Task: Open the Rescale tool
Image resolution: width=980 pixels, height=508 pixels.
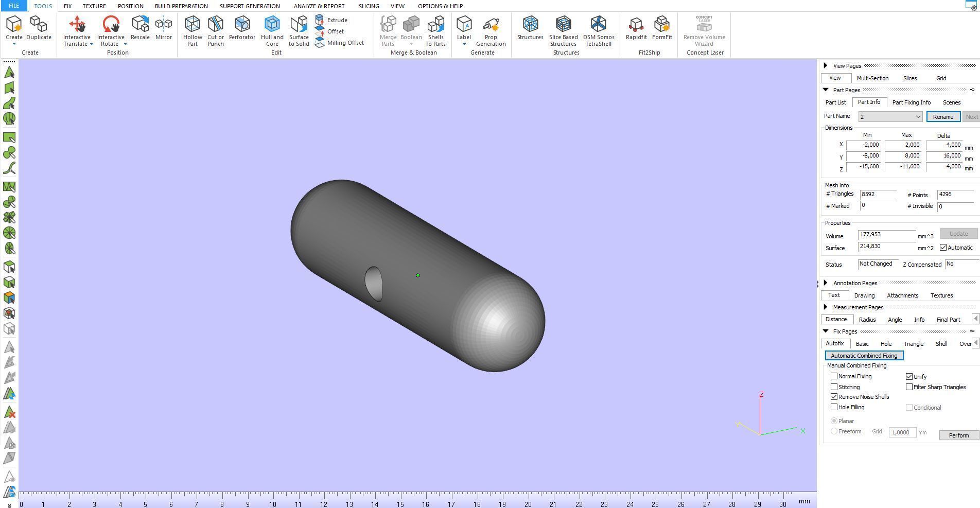Action: [x=140, y=28]
